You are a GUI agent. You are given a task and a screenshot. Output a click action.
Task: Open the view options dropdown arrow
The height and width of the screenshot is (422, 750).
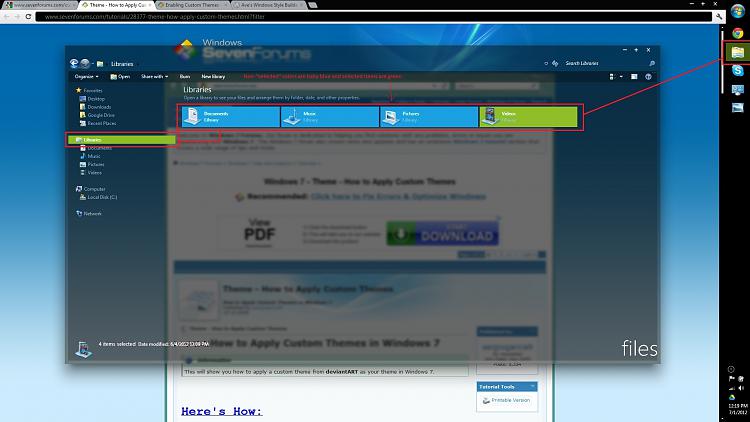click(x=621, y=77)
